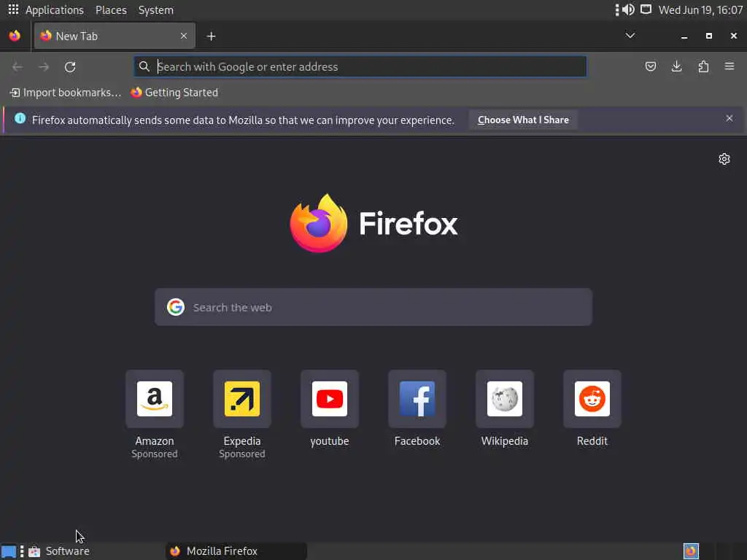Open the Firefox hamburger application menu
The image size is (747, 560).
pos(729,66)
